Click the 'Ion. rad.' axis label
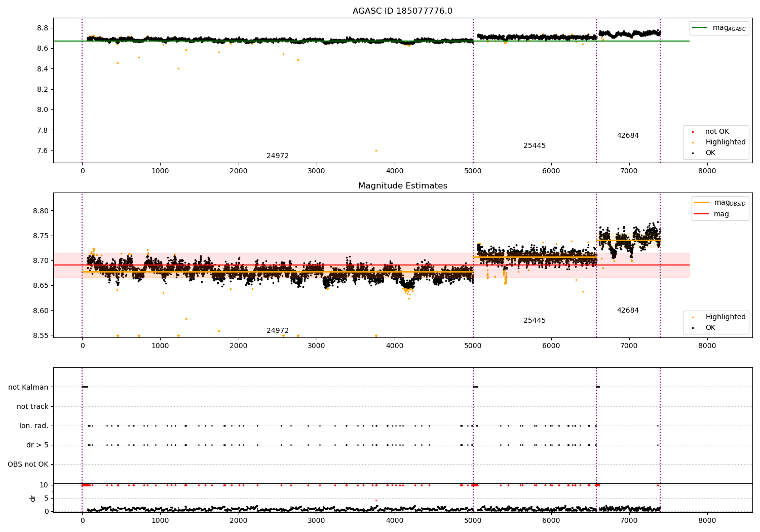The image size is (760, 532). click(x=34, y=426)
